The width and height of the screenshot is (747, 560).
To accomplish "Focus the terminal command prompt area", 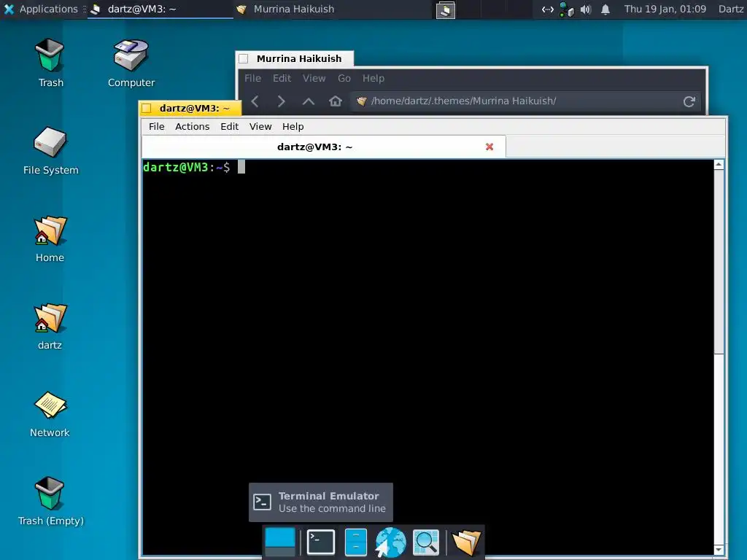I will click(x=427, y=357).
